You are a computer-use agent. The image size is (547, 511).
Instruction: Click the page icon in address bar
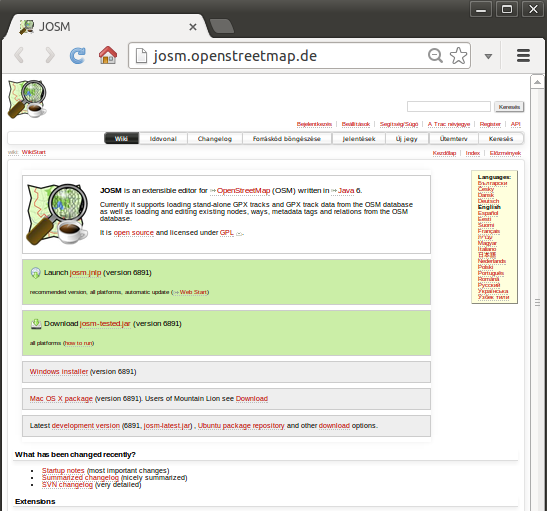pyautogui.click(x=141, y=56)
